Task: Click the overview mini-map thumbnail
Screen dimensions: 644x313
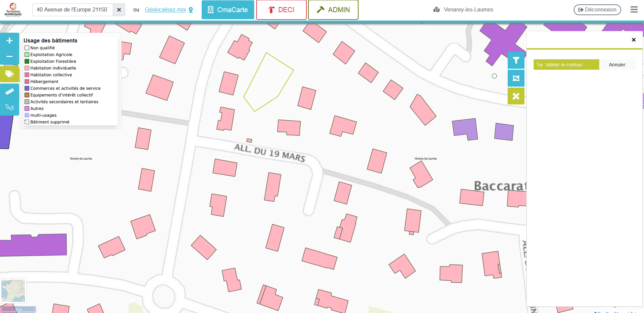Action: (13, 291)
